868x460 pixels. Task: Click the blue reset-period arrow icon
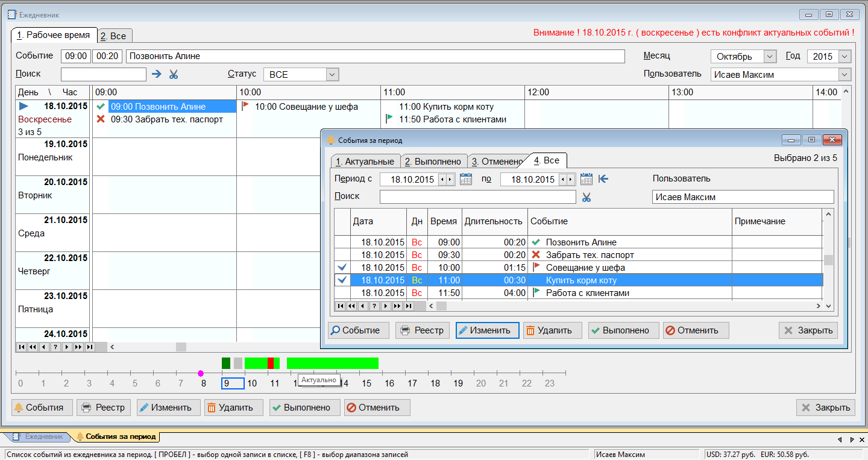[x=603, y=179]
